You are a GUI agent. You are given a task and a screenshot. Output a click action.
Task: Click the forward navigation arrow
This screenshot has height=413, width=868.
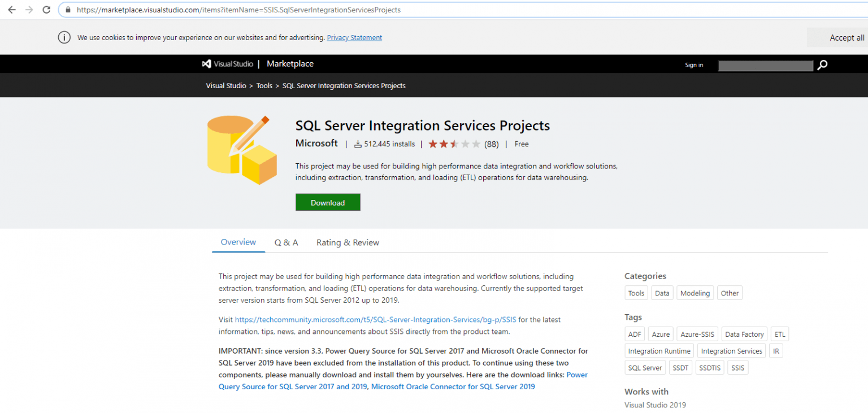[x=29, y=10]
